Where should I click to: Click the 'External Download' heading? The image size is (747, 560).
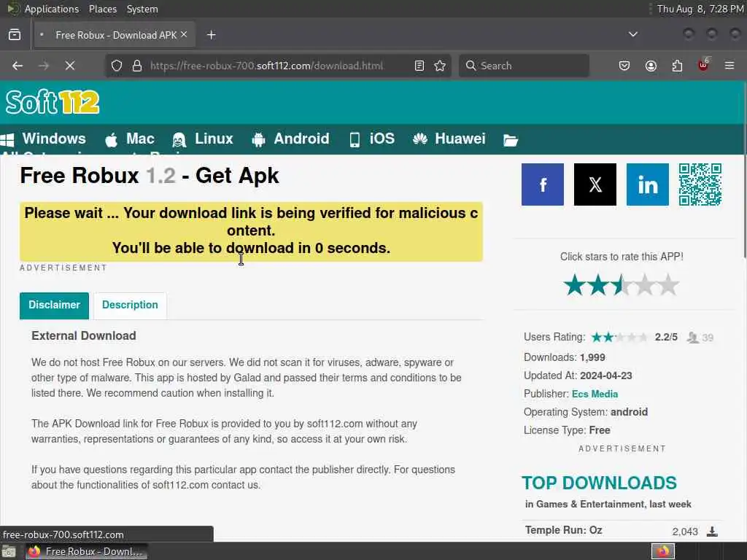84,335
